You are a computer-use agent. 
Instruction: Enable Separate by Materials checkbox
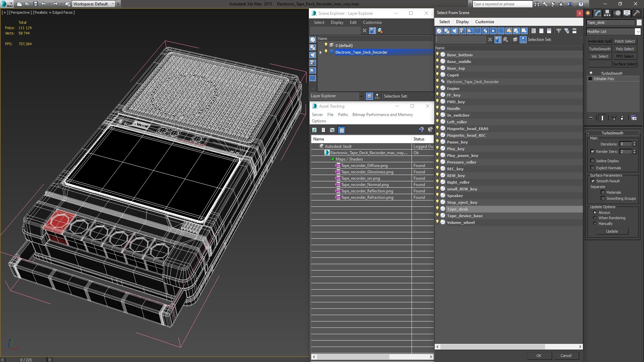tap(603, 192)
